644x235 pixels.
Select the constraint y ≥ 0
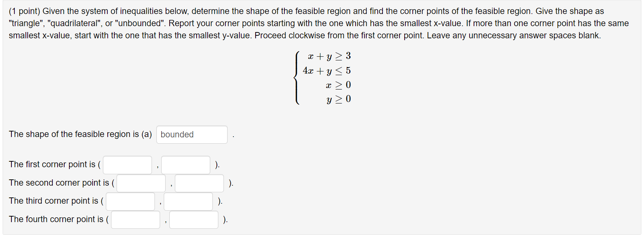click(338, 99)
